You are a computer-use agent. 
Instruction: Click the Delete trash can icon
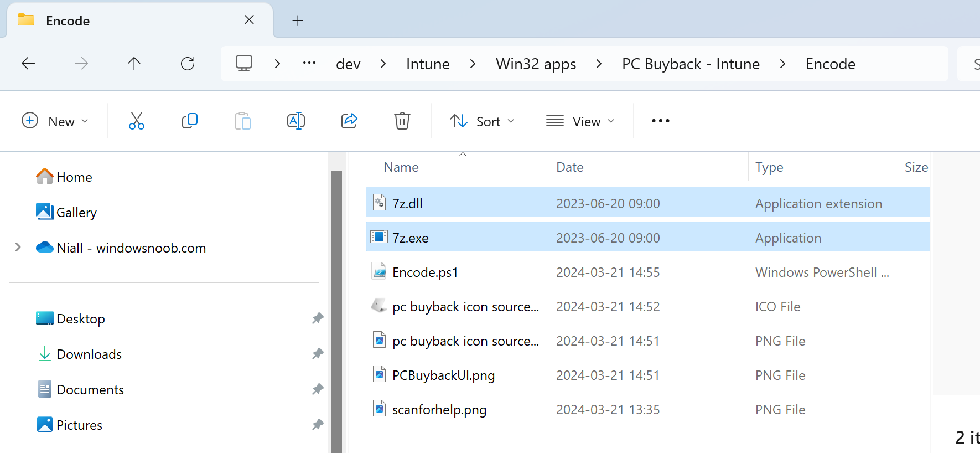402,121
